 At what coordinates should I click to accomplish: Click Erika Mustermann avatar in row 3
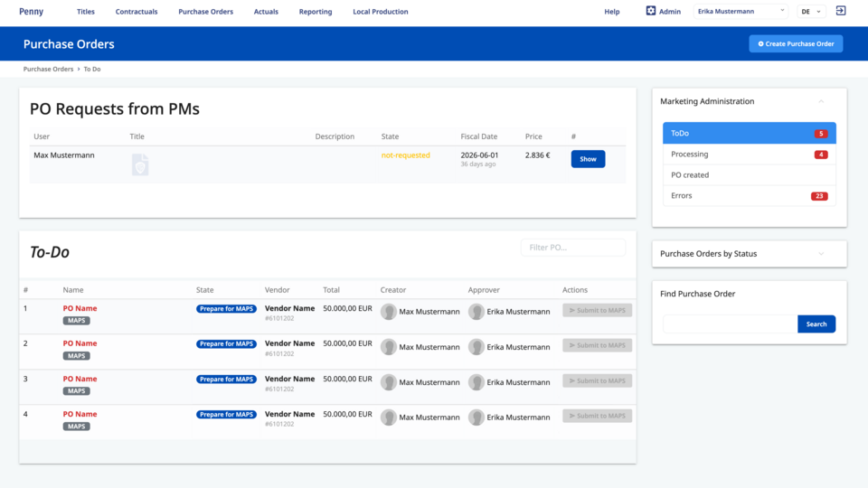pos(476,382)
